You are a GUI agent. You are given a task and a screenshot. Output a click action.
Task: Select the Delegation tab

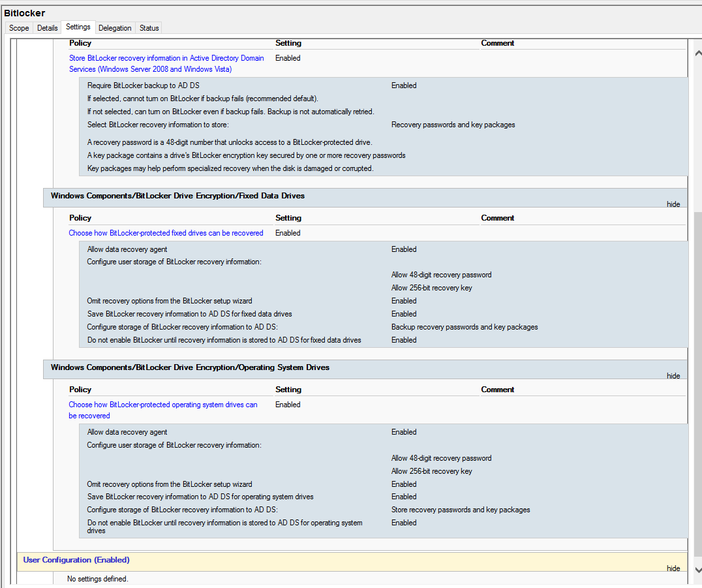(115, 27)
